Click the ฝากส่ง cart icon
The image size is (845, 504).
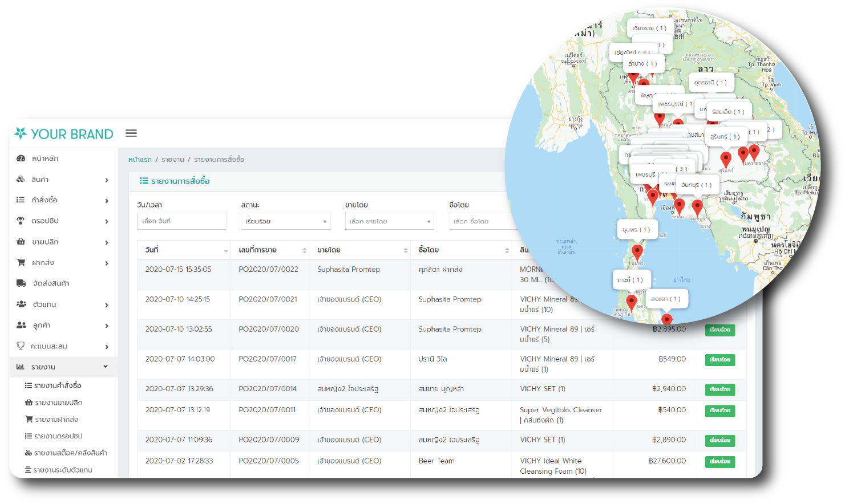(21, 262)
